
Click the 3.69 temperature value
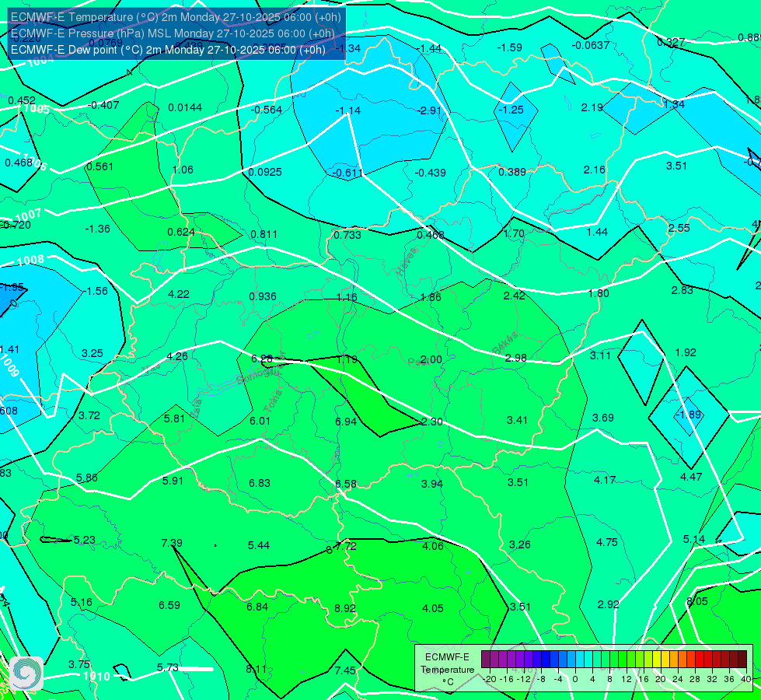click(x=602, y=418)
